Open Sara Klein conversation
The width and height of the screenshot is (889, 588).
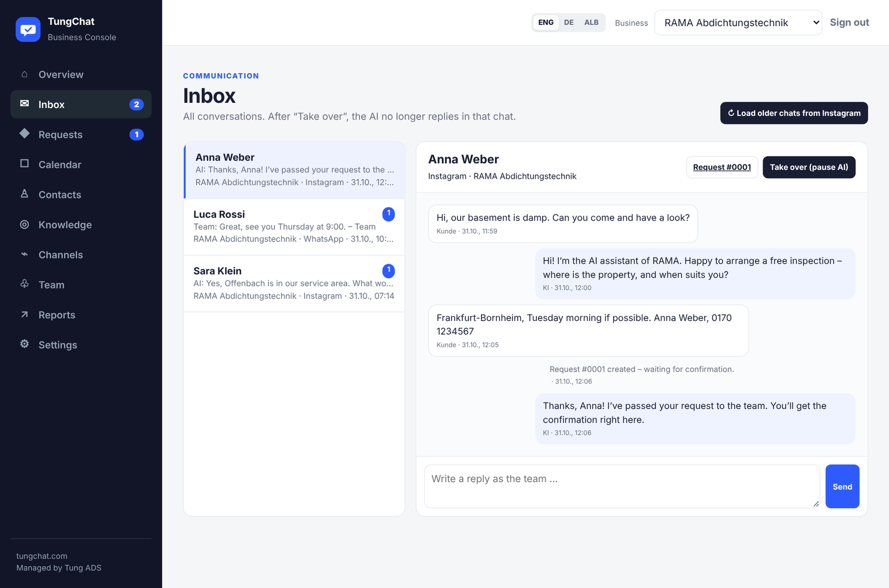pos(294,284)
